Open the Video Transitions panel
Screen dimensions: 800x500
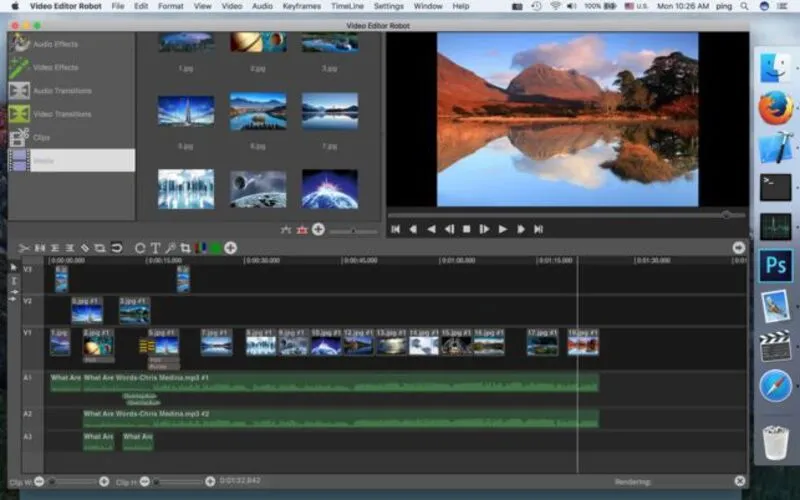[61, 114]
